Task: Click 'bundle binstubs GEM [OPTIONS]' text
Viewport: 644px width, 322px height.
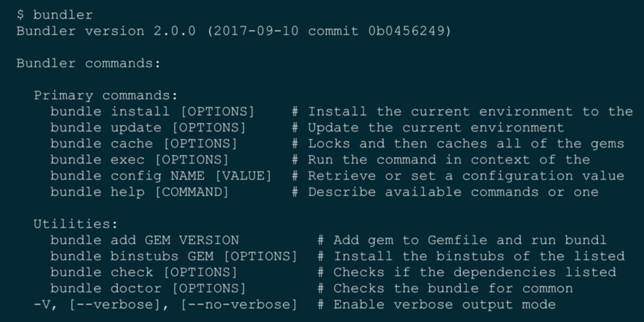Action: (x=174, y=256)
